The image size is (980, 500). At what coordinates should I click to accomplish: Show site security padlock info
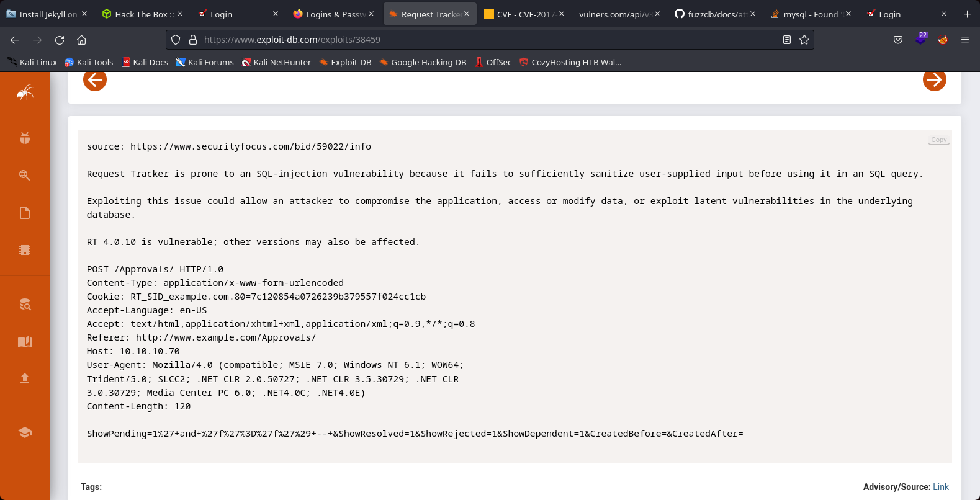(x=193, y=40)
